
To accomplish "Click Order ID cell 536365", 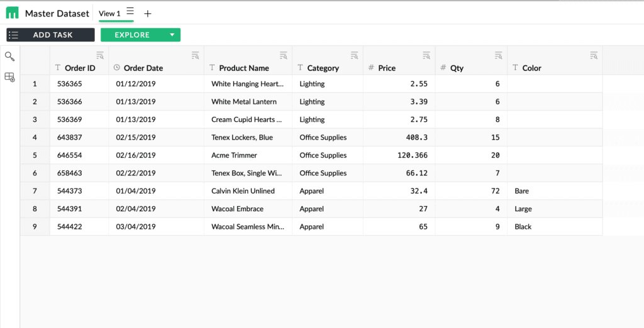I will coord(79,84).
